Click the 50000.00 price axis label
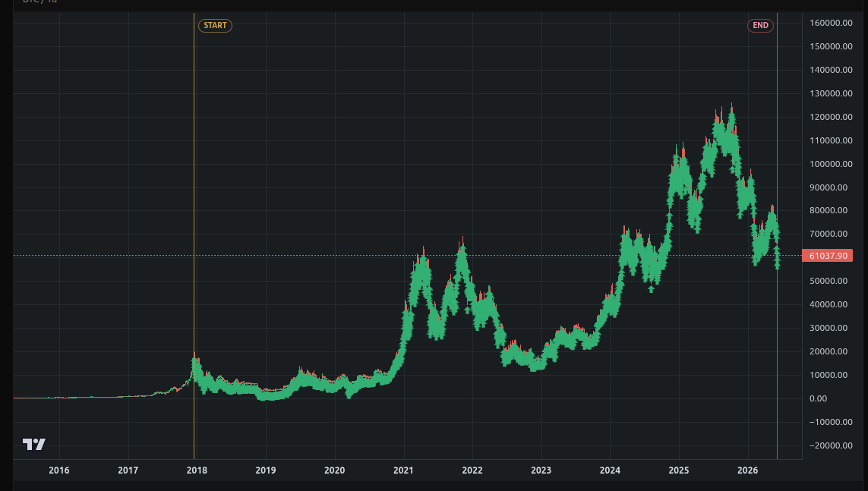Viewport: 868px width, 491px height. click(829, 280)
